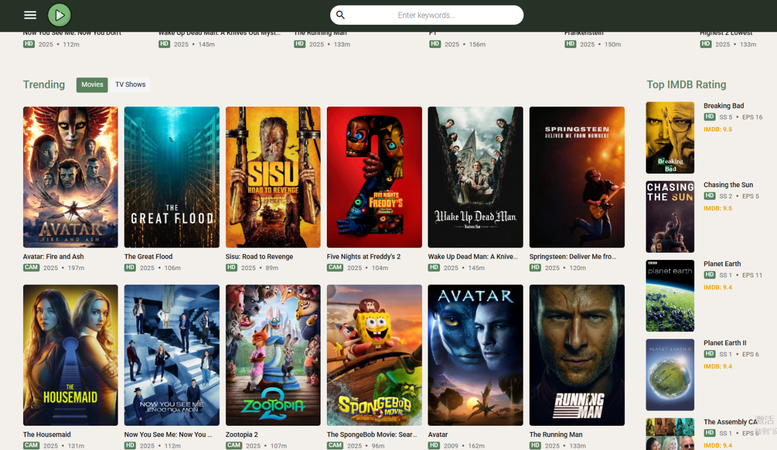Screen dimensions: 777x450
Task: Open the Chasing the Sun thumbnail
Action: 670,217
